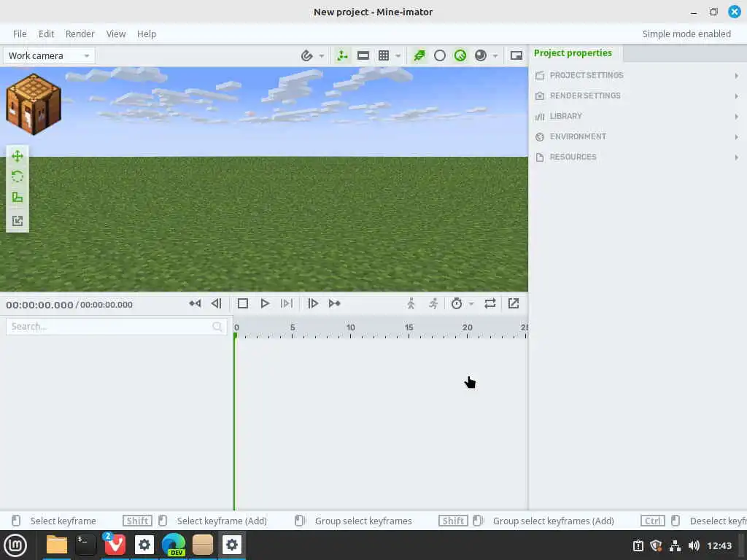Screen dimensions: 747x560
Task: Toggle the gizmo axes overlay button
Action: click(x=342, y=55)
